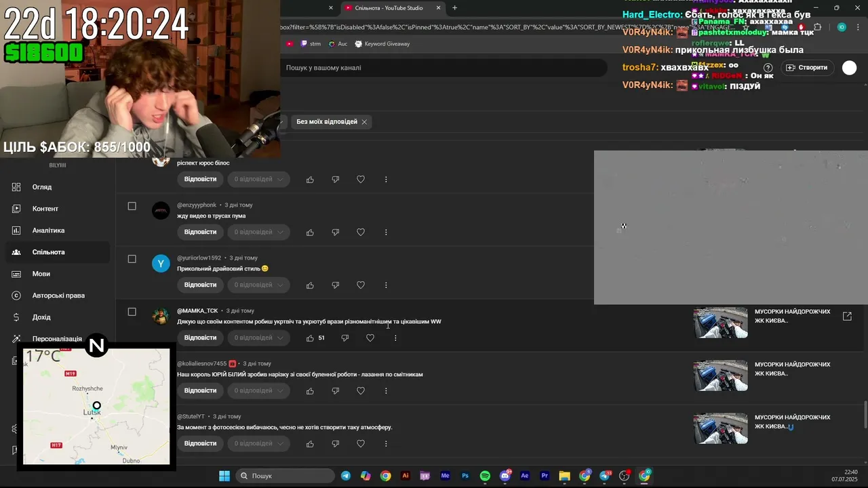Open the first video in a new tab
The image size is (868, 488).
(847, 316)
